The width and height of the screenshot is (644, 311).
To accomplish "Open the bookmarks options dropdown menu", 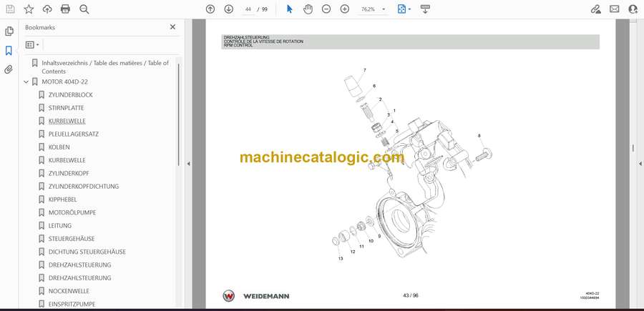I will coord(33,44).
